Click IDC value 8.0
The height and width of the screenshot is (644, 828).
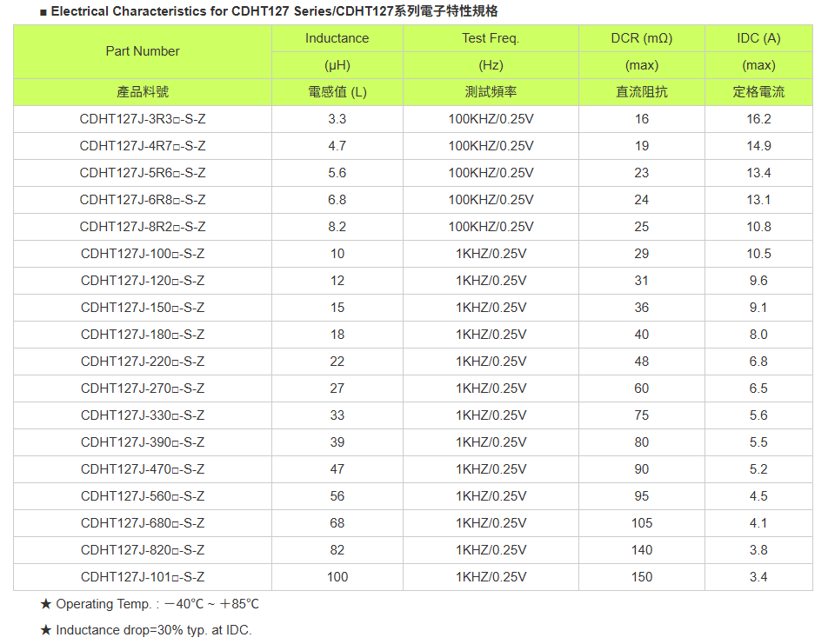pos(758,334)
